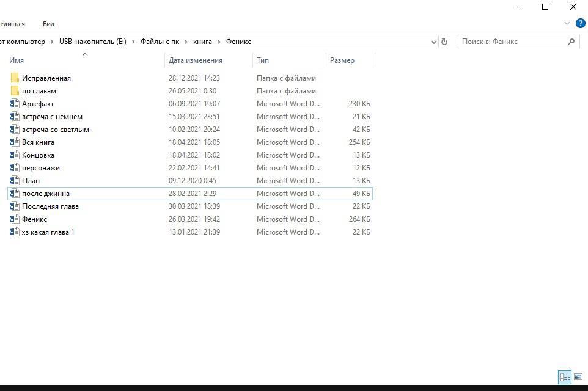Open the Вид ribbon tab
This screenshot has width=588, height=391.
48,24
